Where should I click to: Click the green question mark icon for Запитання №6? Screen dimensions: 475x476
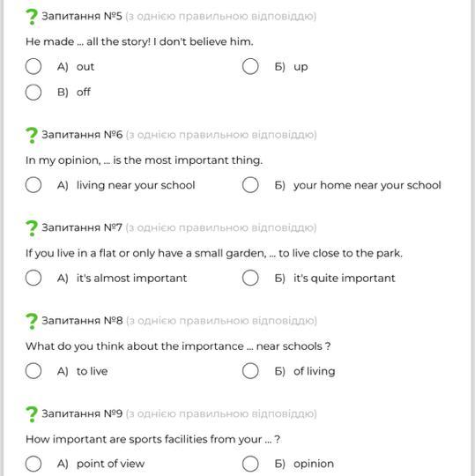[32, 136]
